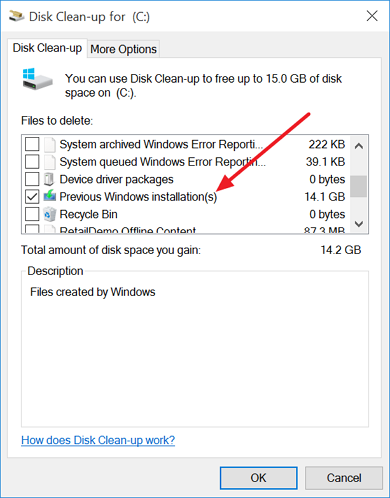Image resolution: width=390 pixels, height=498 pixels.
Task: Select the System queued Windows Error Reporting row
Action: coord(185,162)
